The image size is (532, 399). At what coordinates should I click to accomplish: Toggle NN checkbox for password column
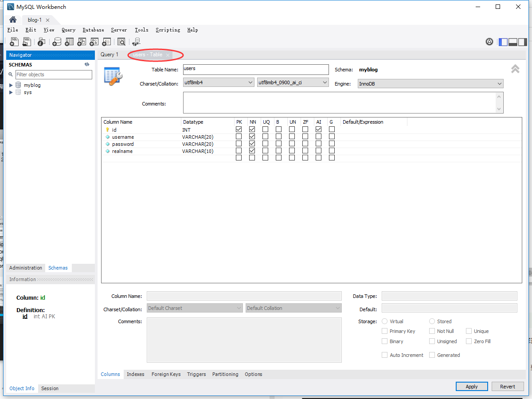[x=252, y=144]
